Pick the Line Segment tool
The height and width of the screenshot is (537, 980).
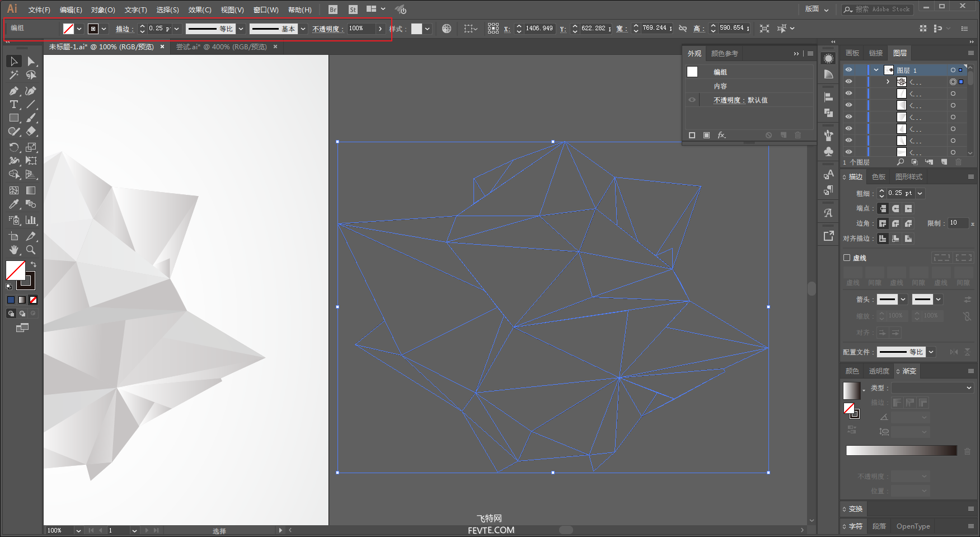[31, 104]
